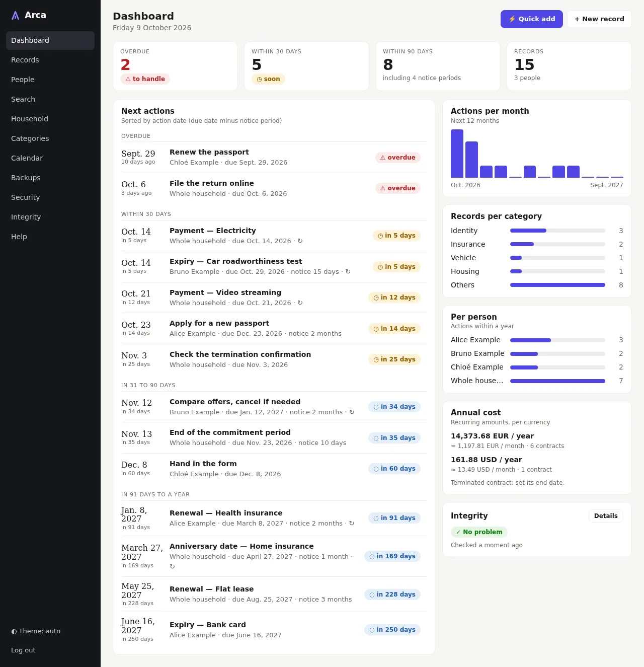
Task: Click the 'in 12 days' badge
Action: [394, 298]
